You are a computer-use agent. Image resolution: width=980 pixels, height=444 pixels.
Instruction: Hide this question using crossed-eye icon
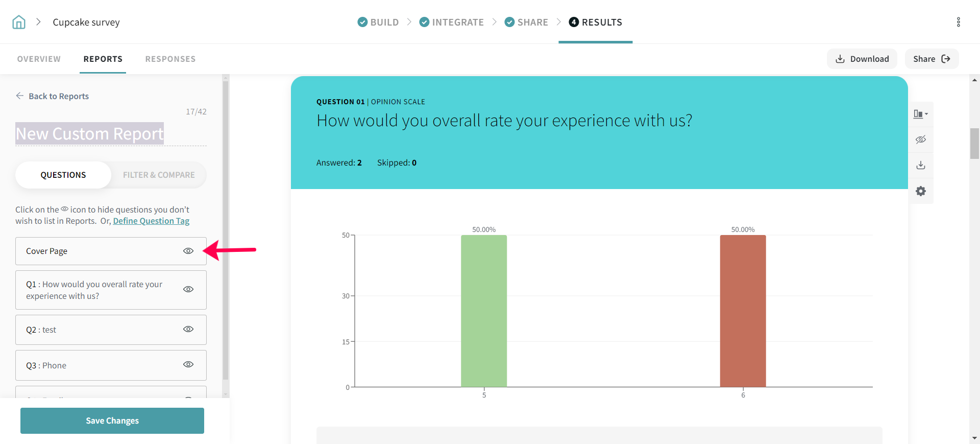tap(920, 139)
